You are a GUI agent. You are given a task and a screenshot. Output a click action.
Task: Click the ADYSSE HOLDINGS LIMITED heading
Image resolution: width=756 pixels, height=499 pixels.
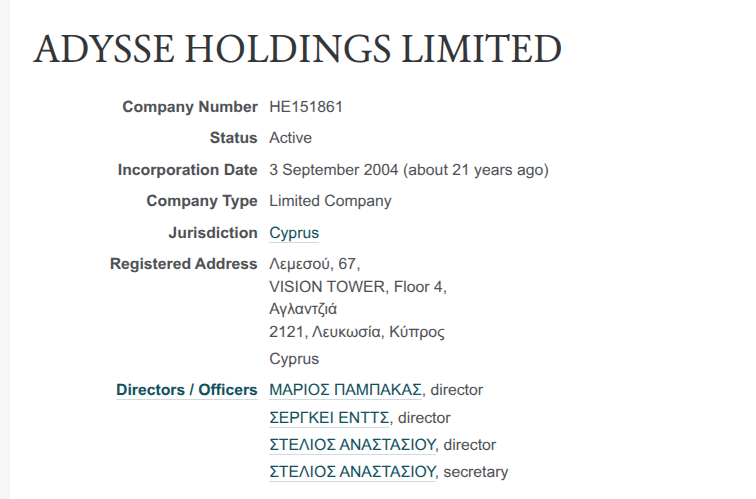pyautogui.click(x=297, y=50)
